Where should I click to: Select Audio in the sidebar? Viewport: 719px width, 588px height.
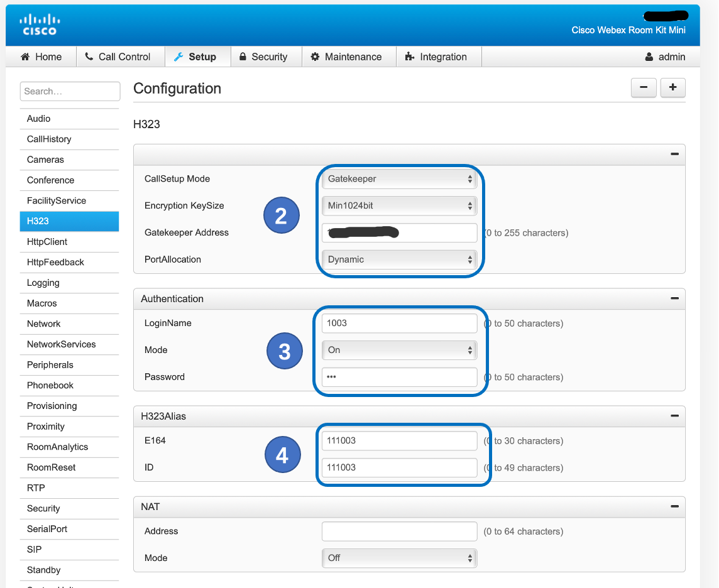coord(69,119)
